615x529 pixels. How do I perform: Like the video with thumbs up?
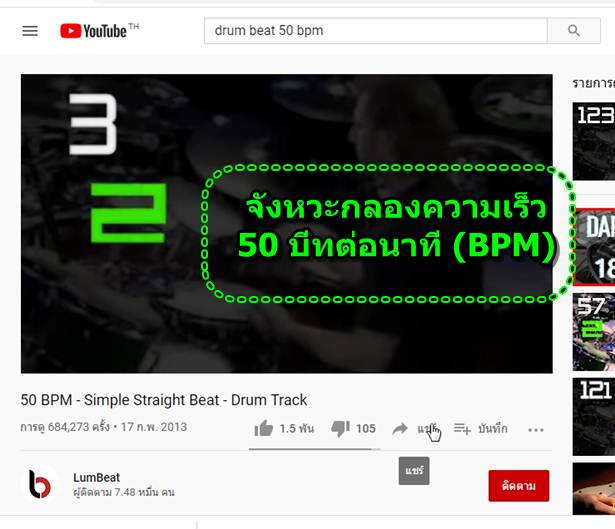tap(264, 428)
